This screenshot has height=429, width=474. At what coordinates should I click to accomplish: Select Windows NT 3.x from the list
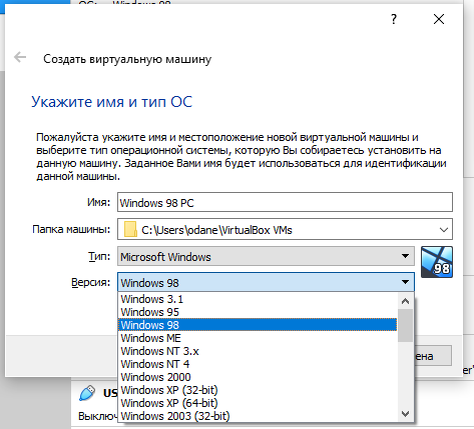pos(257,351)
